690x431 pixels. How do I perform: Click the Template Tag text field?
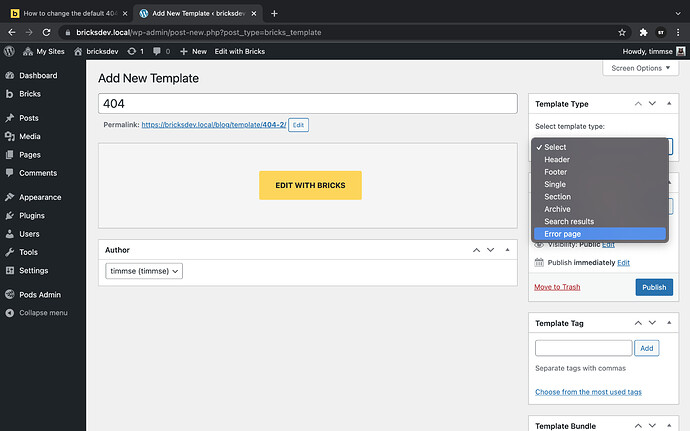pyautogui.click(x=584, y=348)
